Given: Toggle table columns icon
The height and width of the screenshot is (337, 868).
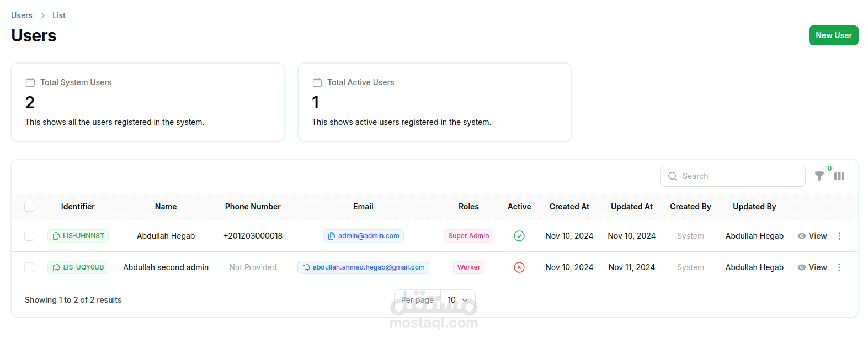Looking at the screenshot, I should [839, 176].
